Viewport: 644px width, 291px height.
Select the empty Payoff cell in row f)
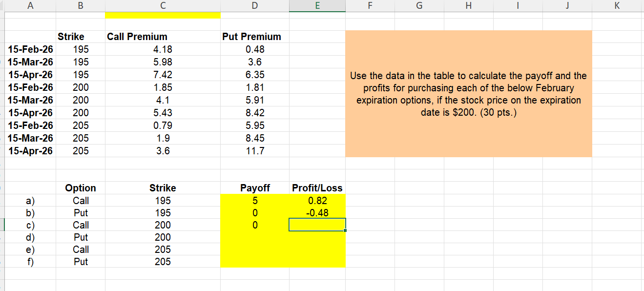[255, 261]
